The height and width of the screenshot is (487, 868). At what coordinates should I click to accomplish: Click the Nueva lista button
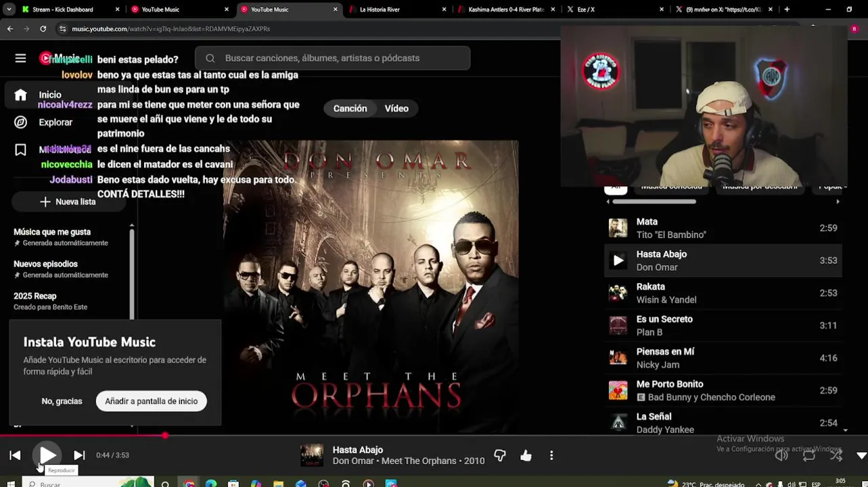pos(68,202)
